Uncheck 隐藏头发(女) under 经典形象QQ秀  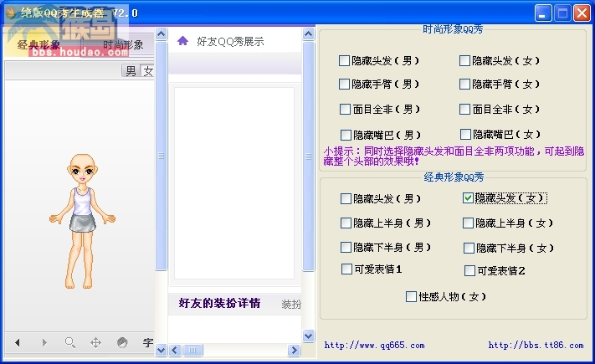(x=468, y=197)
